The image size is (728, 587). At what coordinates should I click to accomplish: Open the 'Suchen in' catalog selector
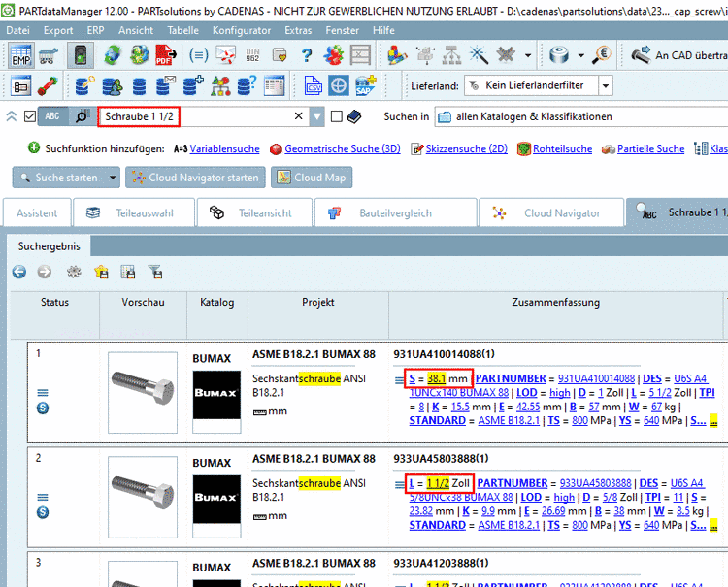[x=580, y=116]
